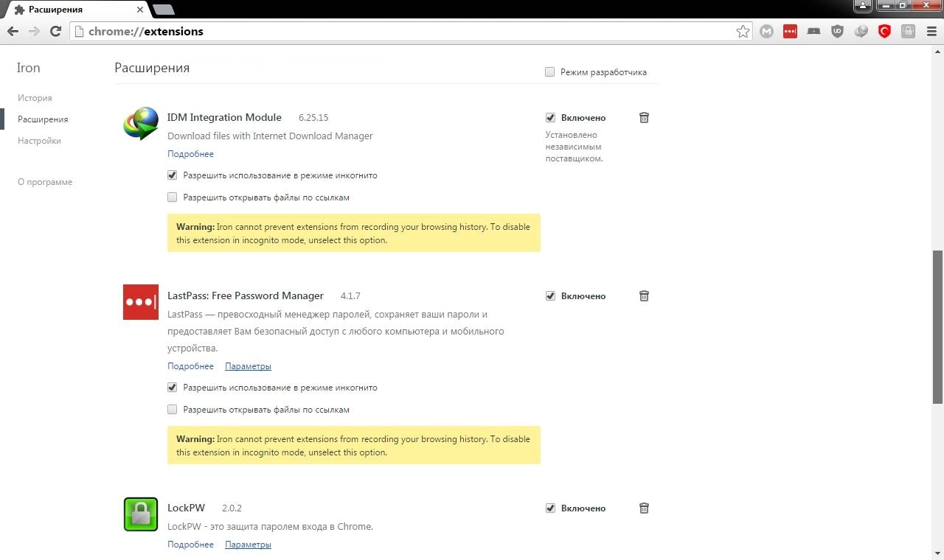Open the user profile button

(864, 6)
